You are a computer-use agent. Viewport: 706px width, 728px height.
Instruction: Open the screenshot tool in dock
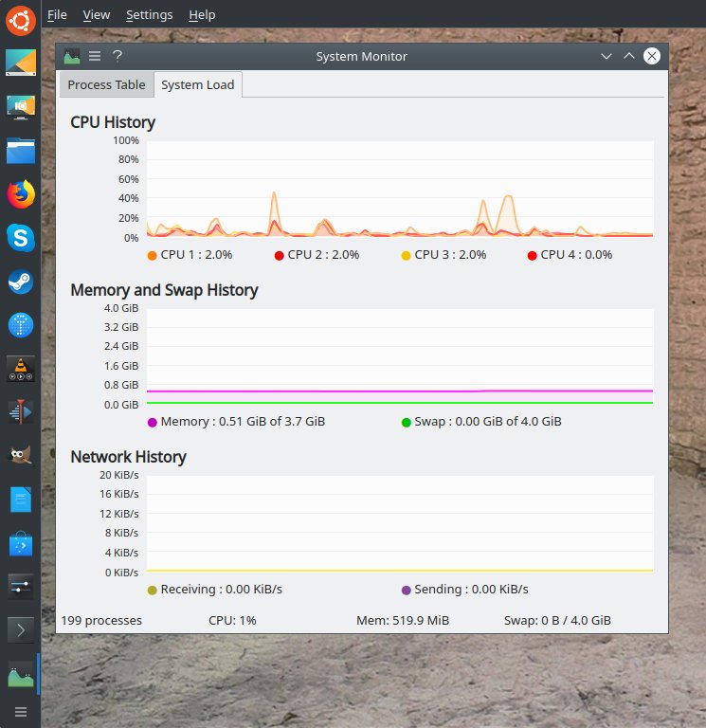click(21, 107)
